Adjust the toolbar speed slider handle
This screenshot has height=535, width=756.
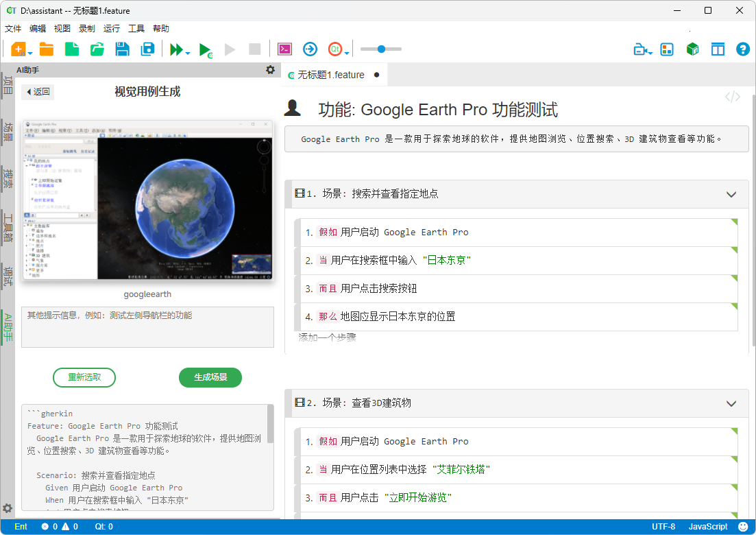click(381, 49)
